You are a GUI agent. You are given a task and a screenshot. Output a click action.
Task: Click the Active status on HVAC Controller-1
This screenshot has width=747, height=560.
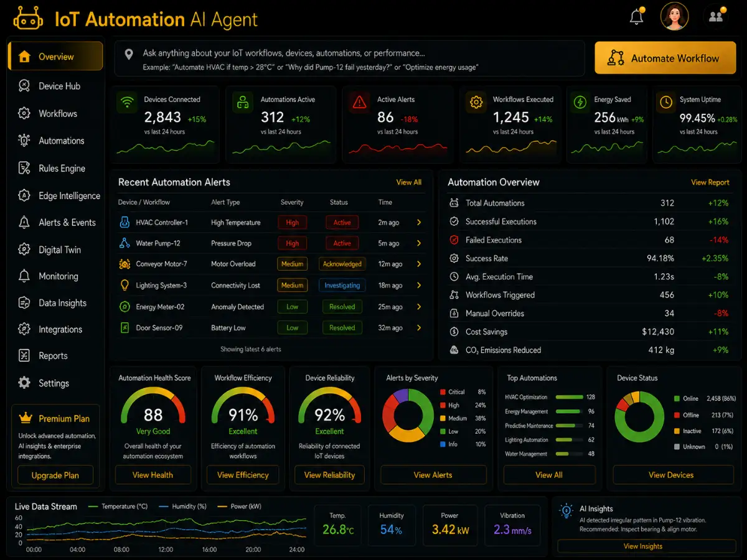[x=342, y=222]
